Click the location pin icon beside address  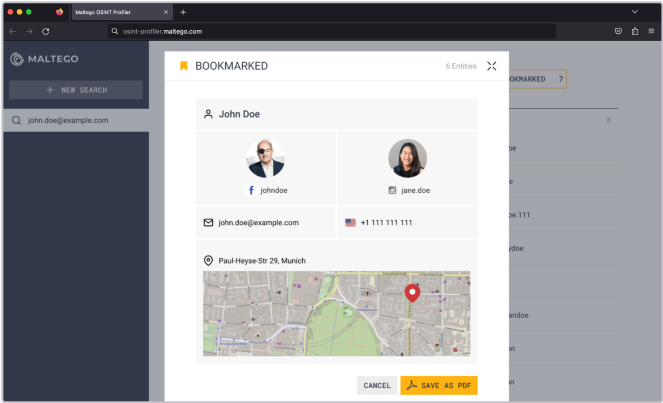(x=208, y=261)
